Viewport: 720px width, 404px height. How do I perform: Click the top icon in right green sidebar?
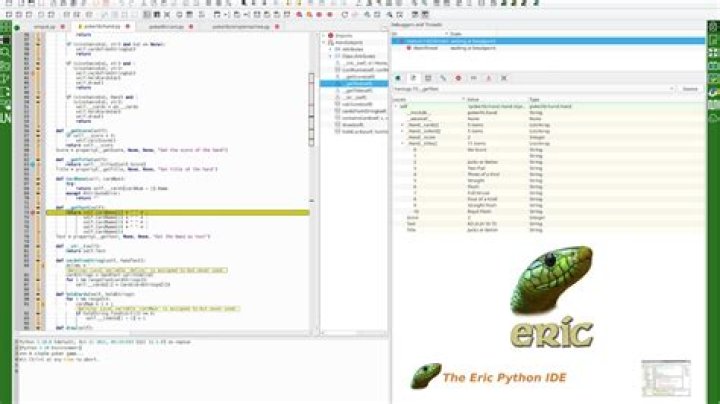point(713,28)
